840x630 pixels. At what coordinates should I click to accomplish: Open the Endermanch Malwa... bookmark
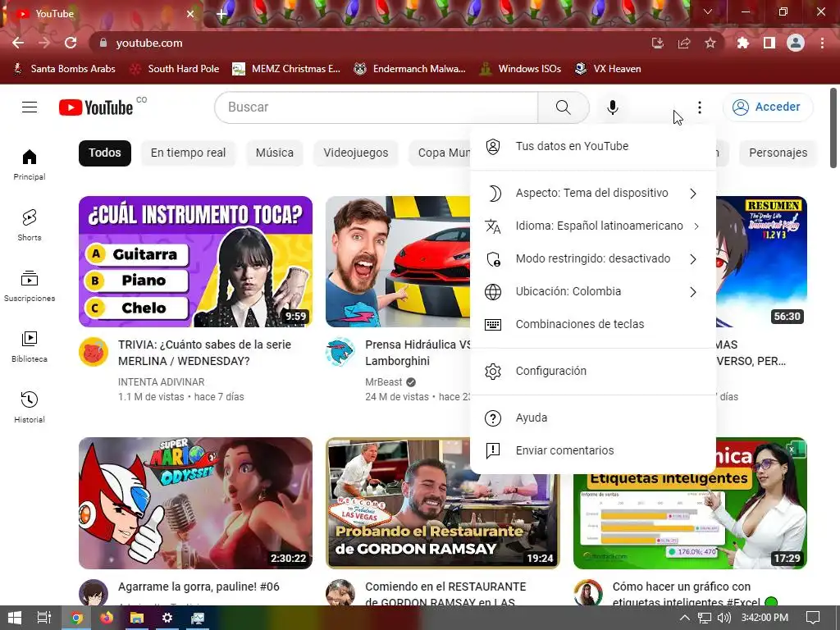tap(410, 69)
